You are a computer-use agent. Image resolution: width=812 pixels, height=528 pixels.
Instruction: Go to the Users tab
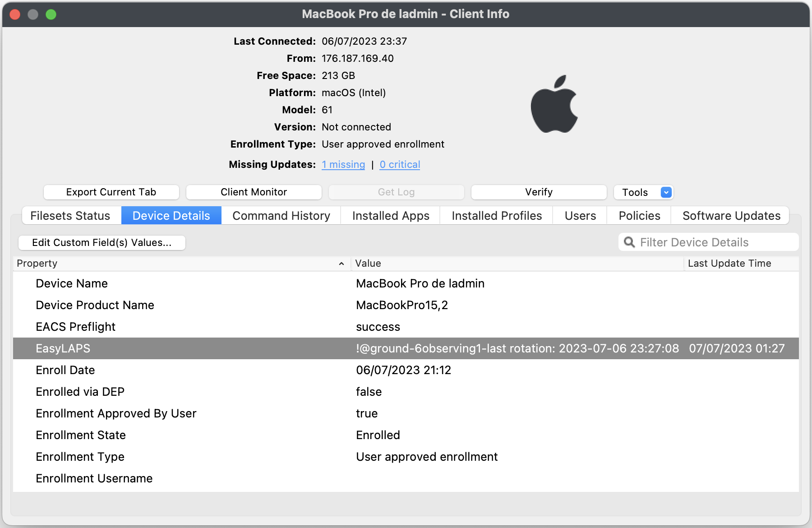(580, 216)
